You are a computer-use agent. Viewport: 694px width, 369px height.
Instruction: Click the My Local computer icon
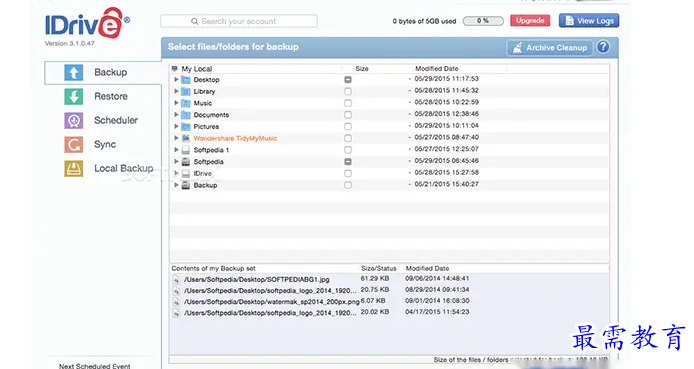(175, 69)
